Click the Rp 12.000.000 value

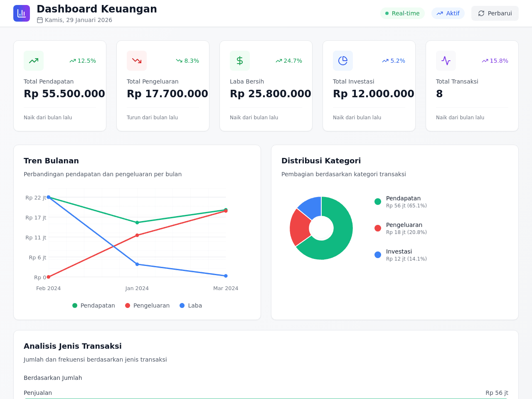374,94
